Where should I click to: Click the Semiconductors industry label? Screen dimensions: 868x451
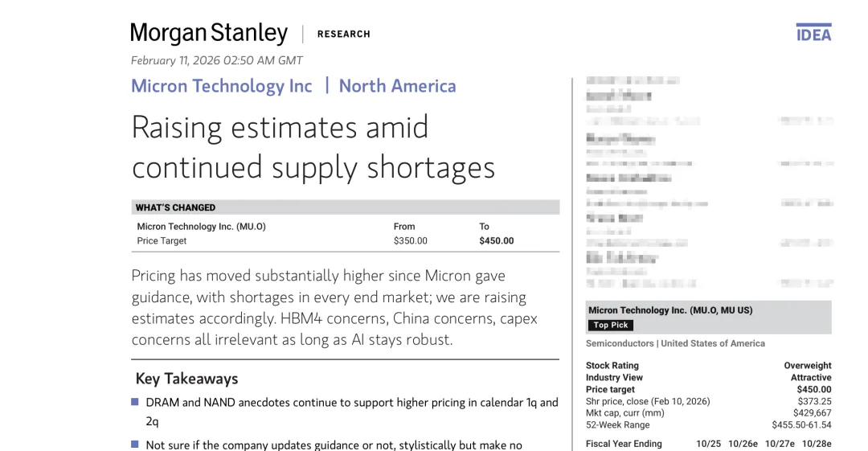(x=620, y=343)
